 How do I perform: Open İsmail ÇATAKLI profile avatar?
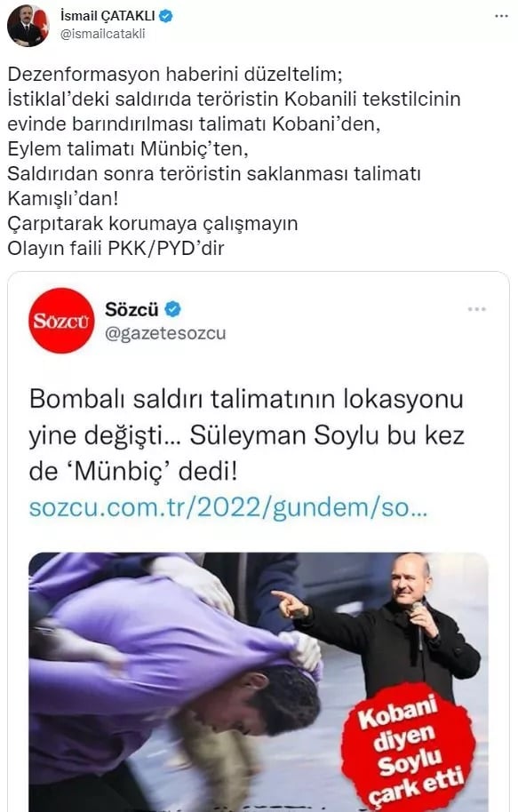pyautogui.click(x=28, y=26)
